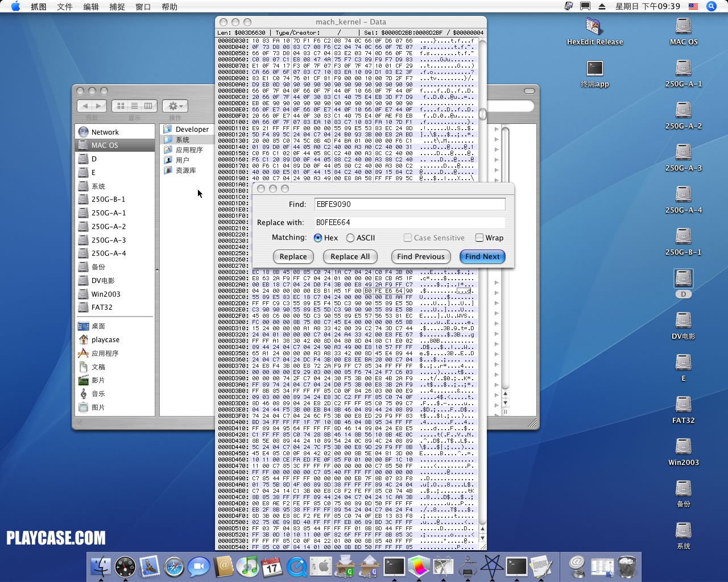728x582 pixels.
Task: Click the Find hex input field
Action: tap(409, 204)
